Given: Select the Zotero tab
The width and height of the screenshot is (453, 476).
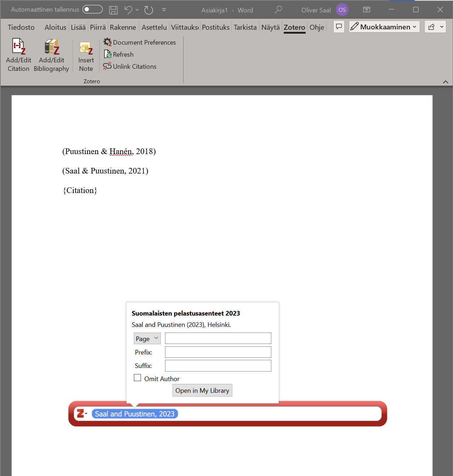Looking at the screenshot, I should [294, 27].
